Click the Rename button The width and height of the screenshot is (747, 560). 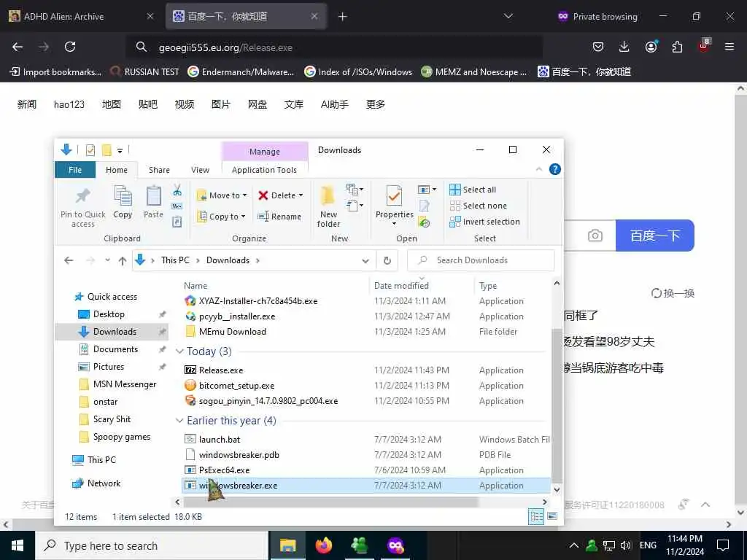pos(279,217)
